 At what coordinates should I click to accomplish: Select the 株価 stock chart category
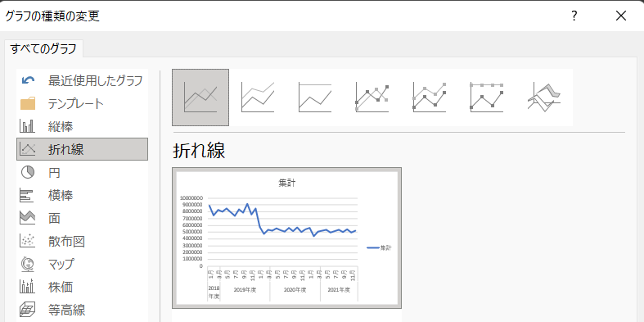click(82, 287)
